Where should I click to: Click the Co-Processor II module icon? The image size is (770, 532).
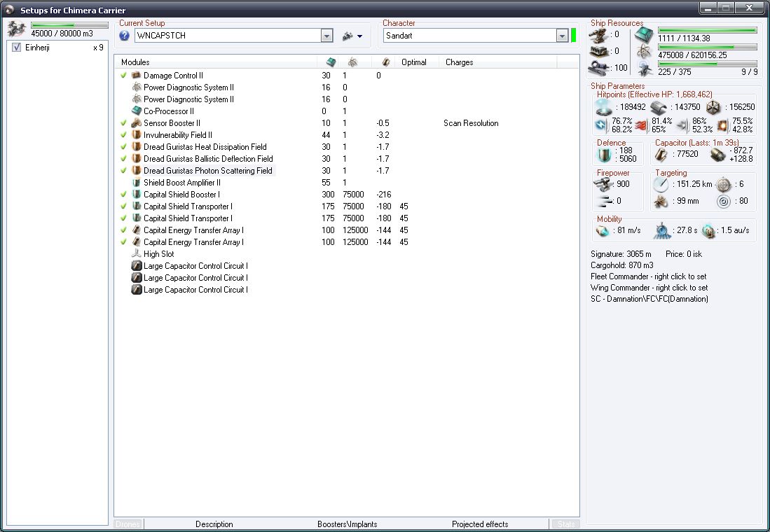click(x=137, y=111)
